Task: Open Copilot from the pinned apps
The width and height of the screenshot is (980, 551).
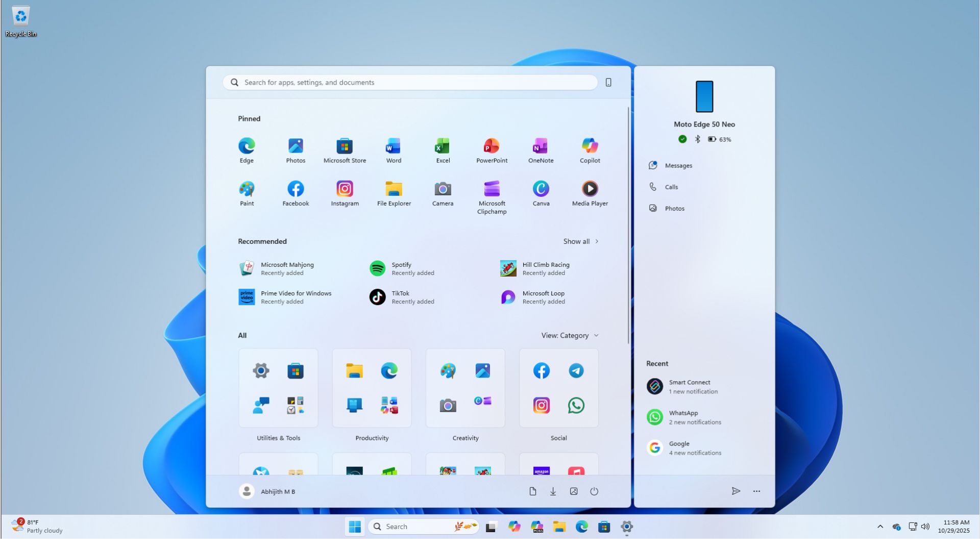Action: [x=590, y=146]
